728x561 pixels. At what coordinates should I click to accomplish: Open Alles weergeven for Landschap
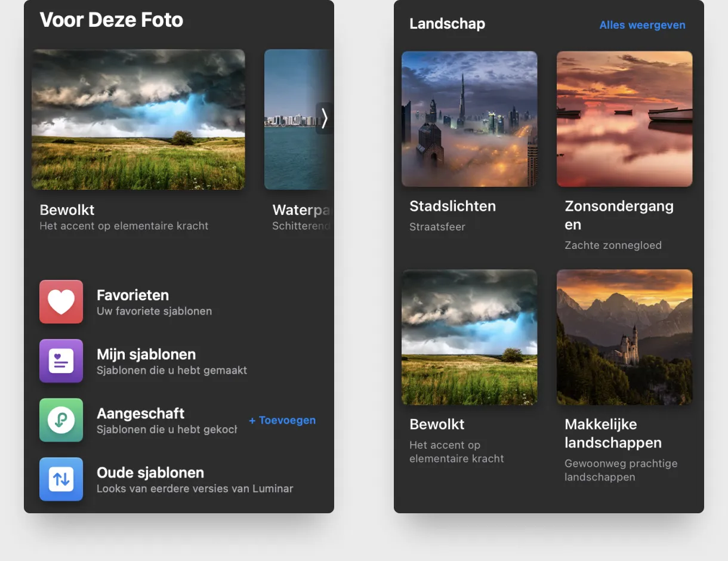[x=642, y=25]
